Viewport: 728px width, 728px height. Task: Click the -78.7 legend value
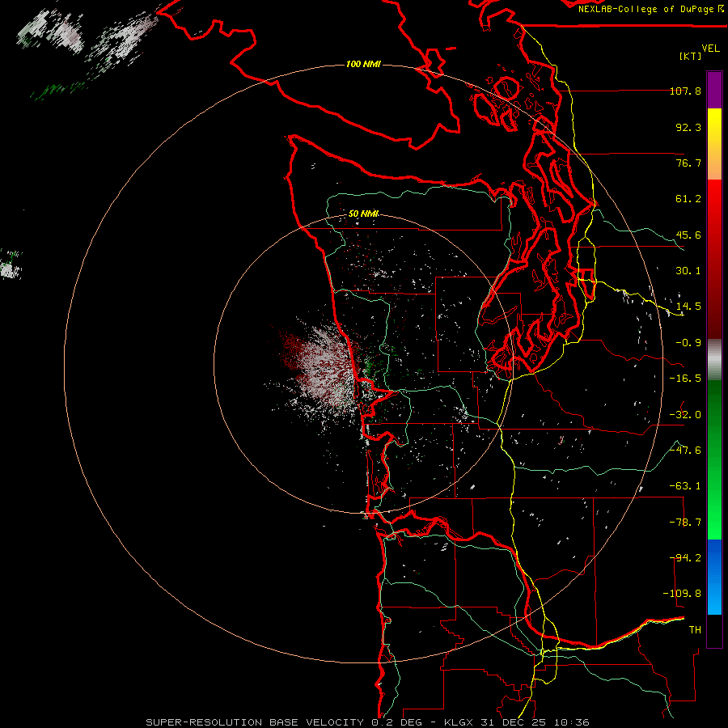[x=685, y=523]
